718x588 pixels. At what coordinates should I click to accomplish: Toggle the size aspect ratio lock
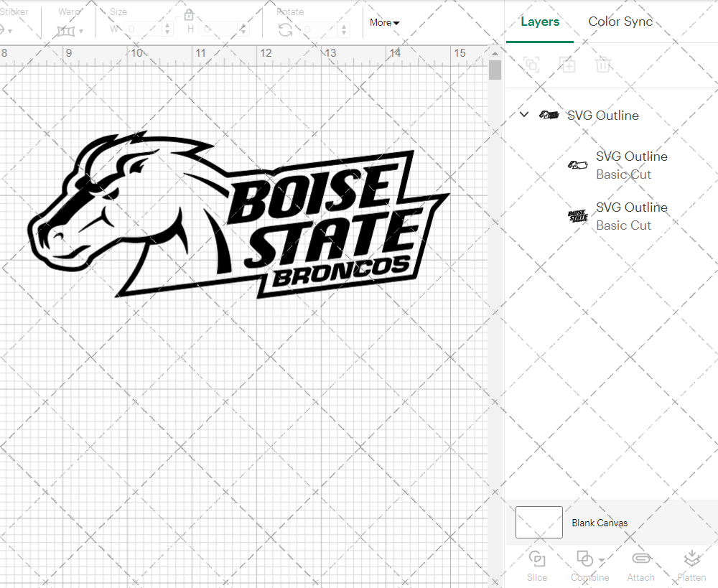188,14
